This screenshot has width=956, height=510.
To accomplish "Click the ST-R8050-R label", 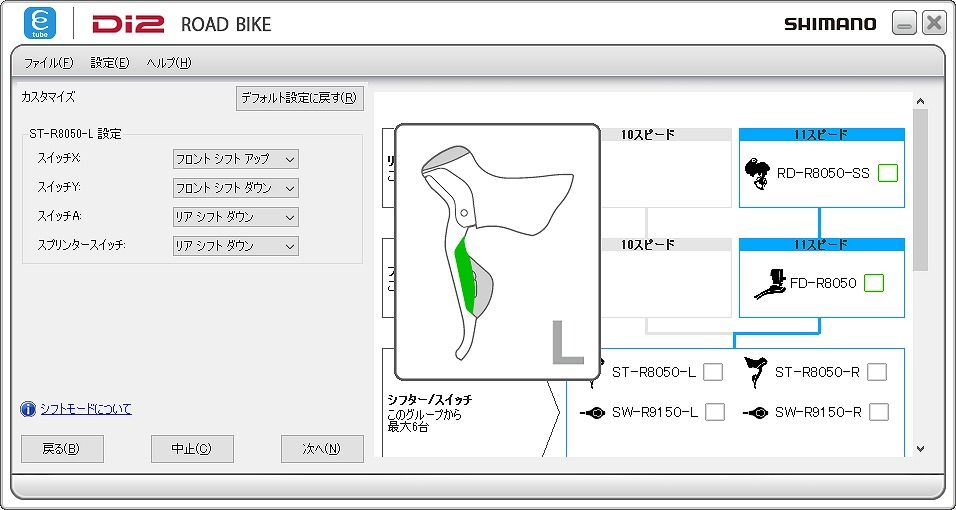I will 817,372.
